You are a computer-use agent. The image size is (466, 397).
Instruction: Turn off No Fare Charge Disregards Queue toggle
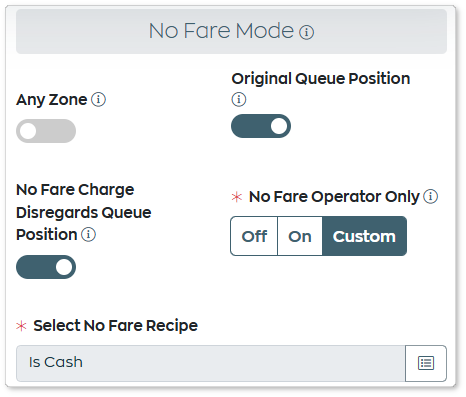pyautogui.click(x=46, y=267)
